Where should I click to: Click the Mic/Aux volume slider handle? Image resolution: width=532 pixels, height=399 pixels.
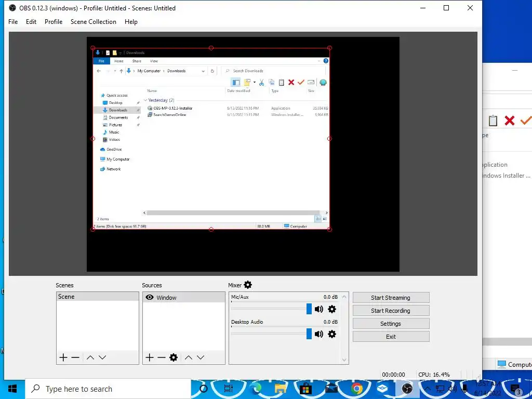309,309
